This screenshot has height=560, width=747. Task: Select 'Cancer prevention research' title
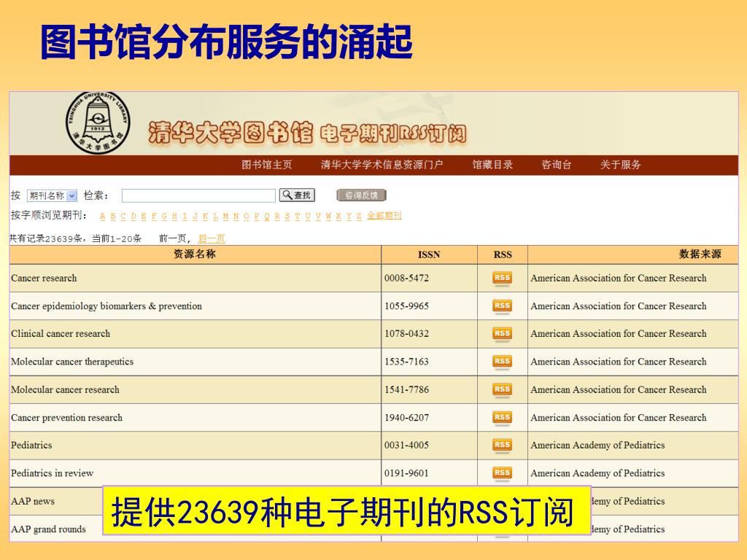(x=66, y=418)
